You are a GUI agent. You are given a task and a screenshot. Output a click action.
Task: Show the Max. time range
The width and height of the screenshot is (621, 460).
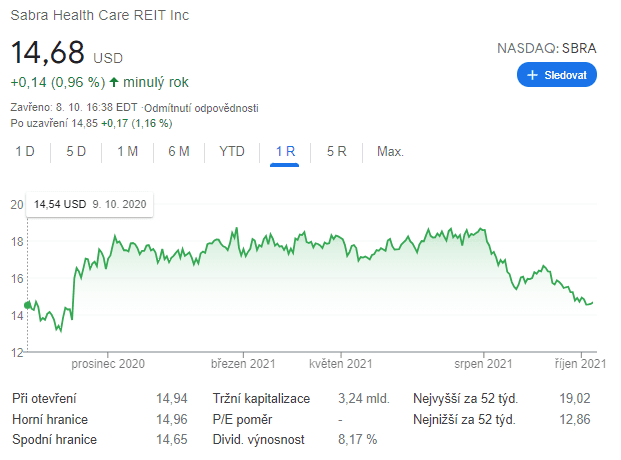tap(390, 152)
